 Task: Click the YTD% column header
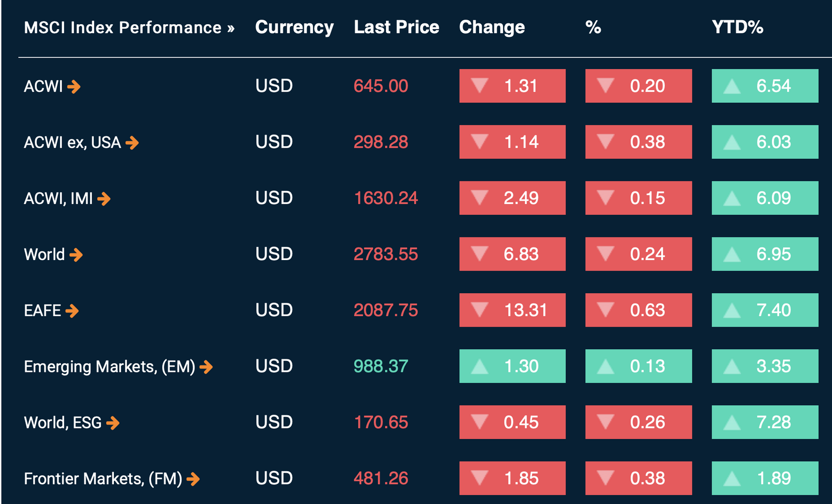737,27
